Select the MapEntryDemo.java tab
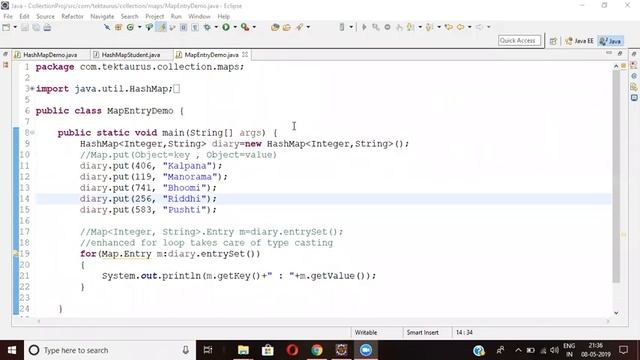This screenshot has width=640, height=360. [x=211, y=55]
